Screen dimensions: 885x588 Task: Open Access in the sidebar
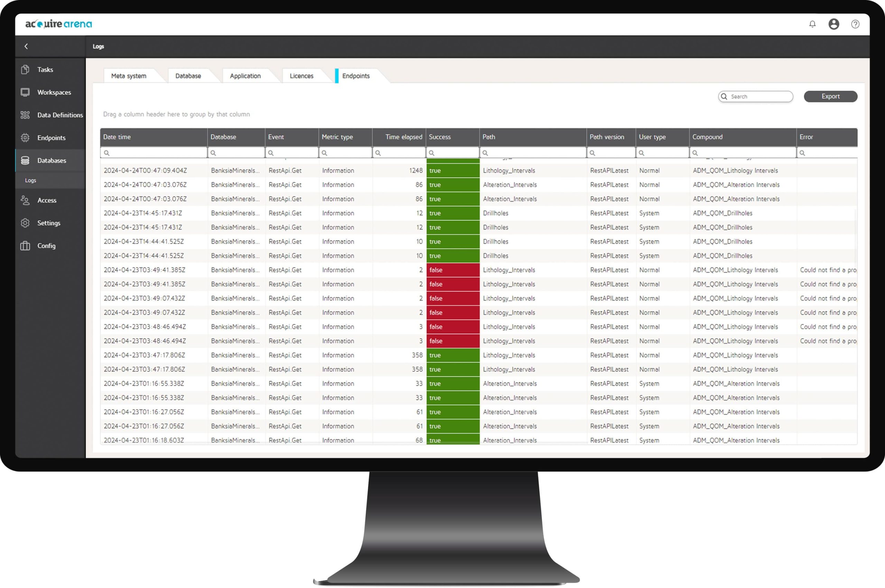pyautogui.click(x=47, y=200)
